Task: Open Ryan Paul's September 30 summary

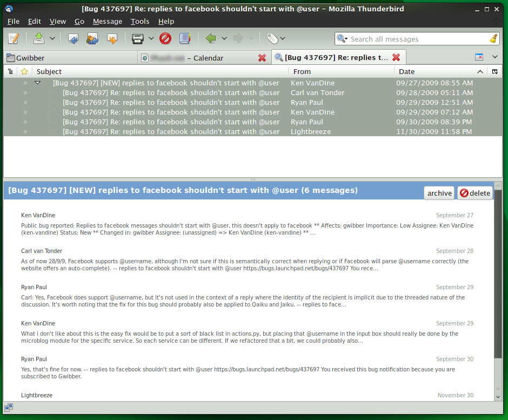Action: tap(247, 368)
